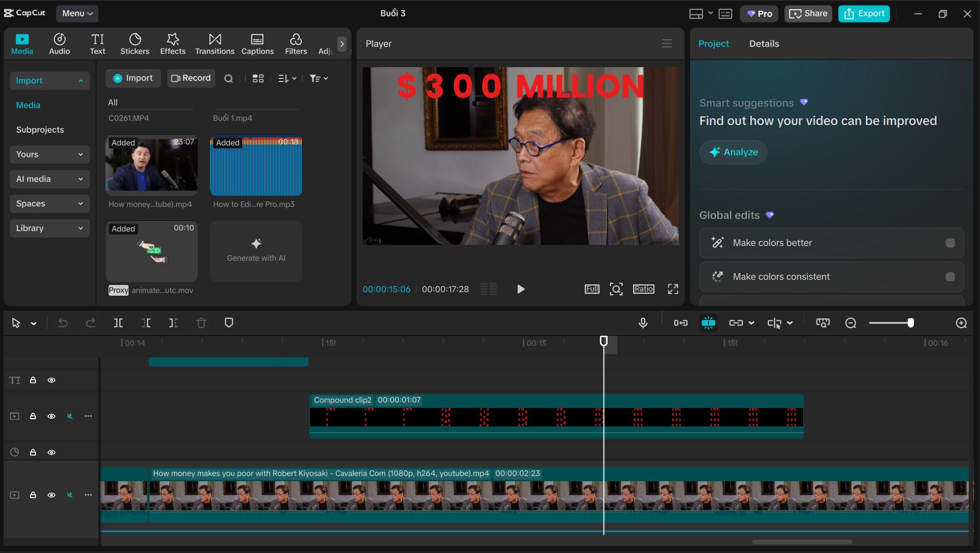This screenshot has width=980, height=553.
Task: Click the undo arrow in timeline toolbar
Action: point(62,323)
